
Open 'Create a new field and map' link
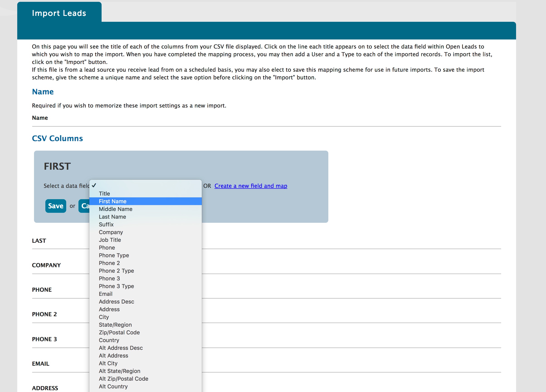pyautogui.click(x=251, y=186)
